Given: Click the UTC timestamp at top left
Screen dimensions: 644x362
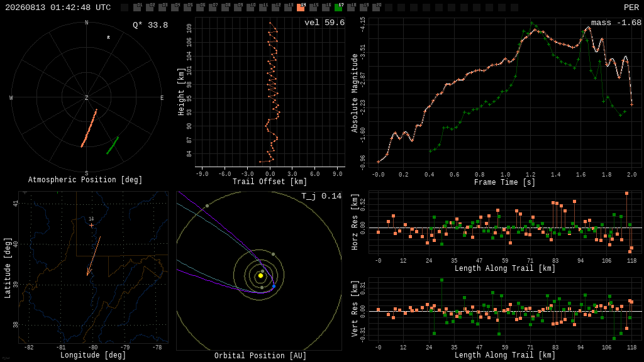Looking at the screenshot, I should click(x=58, y=8).
